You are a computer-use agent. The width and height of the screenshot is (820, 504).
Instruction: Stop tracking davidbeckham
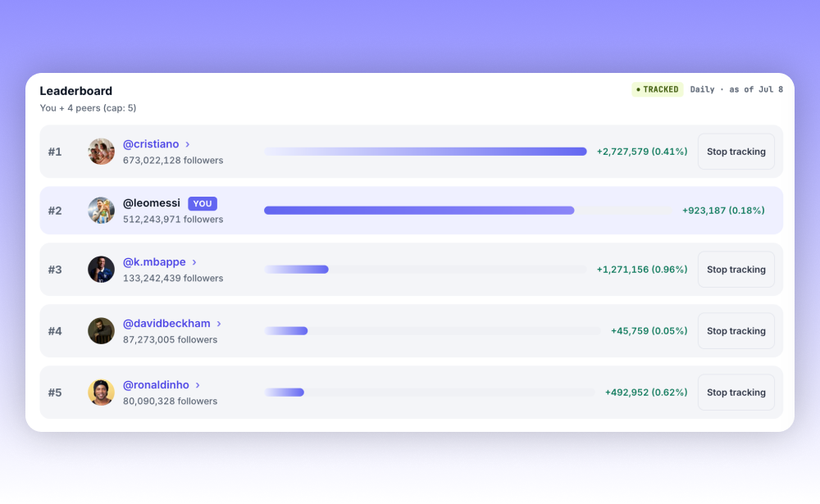coord(736,331)
